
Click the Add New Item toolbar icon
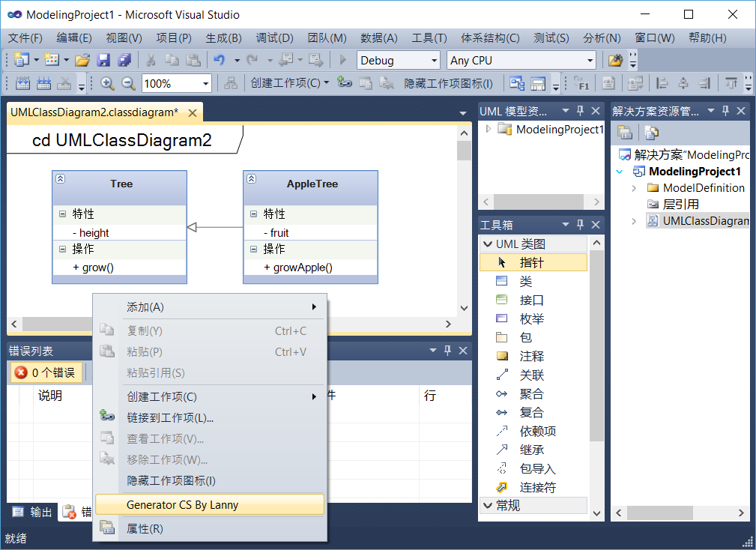coord(51,60)
